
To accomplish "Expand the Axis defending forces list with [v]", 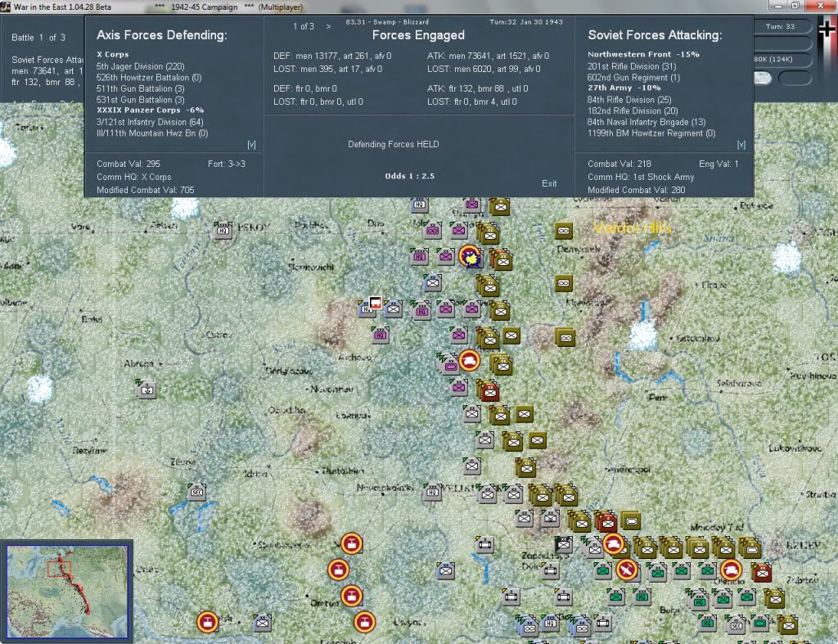I will click(x=251, y=145).
